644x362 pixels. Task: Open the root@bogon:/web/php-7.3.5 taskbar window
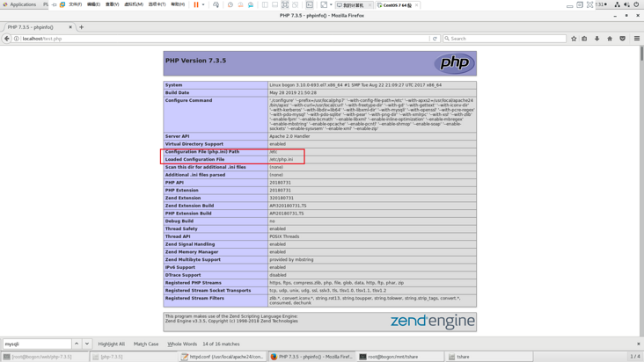pyautogui.click(x=45, y=357)
